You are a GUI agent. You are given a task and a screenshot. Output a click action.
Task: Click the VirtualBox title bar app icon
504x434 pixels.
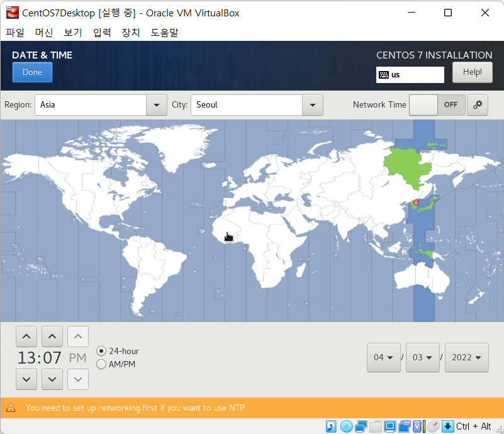tap(13, 13)
